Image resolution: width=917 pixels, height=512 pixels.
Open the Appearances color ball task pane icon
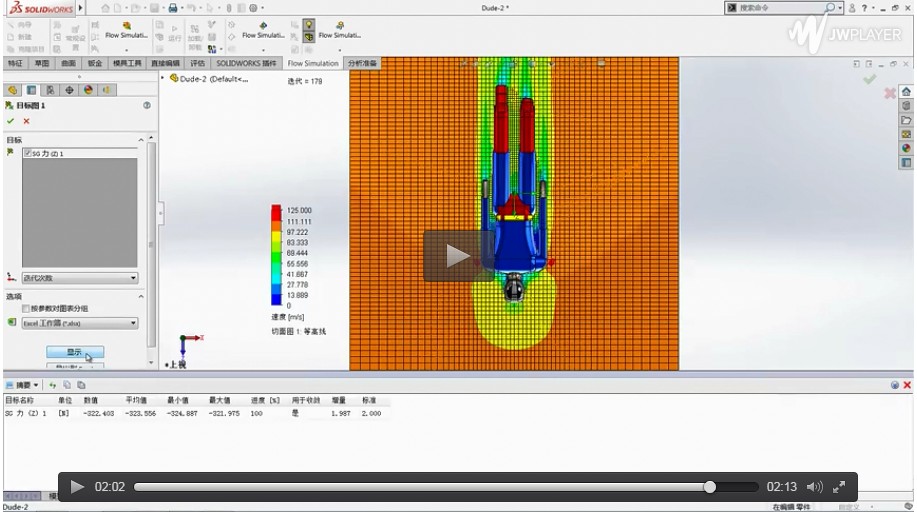(x=906, y=149)
